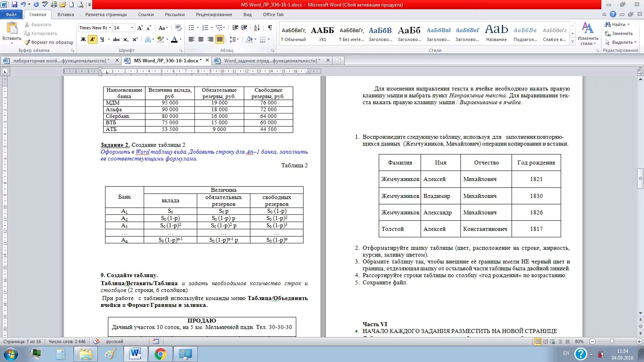Open line spacing dropdown

pyautogui.click(x=234, y=39)
